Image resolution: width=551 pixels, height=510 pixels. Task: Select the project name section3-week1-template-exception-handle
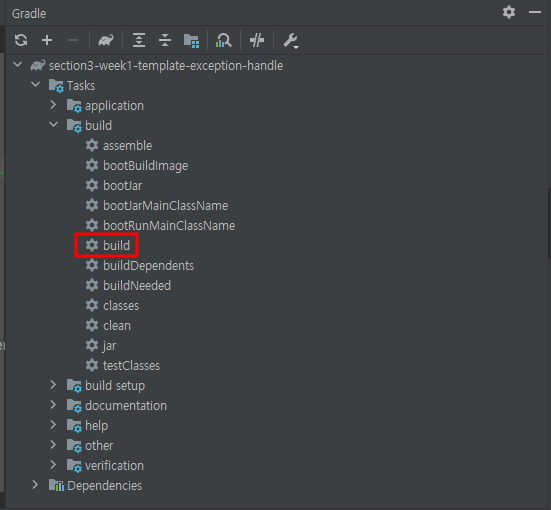coord(166,66)
